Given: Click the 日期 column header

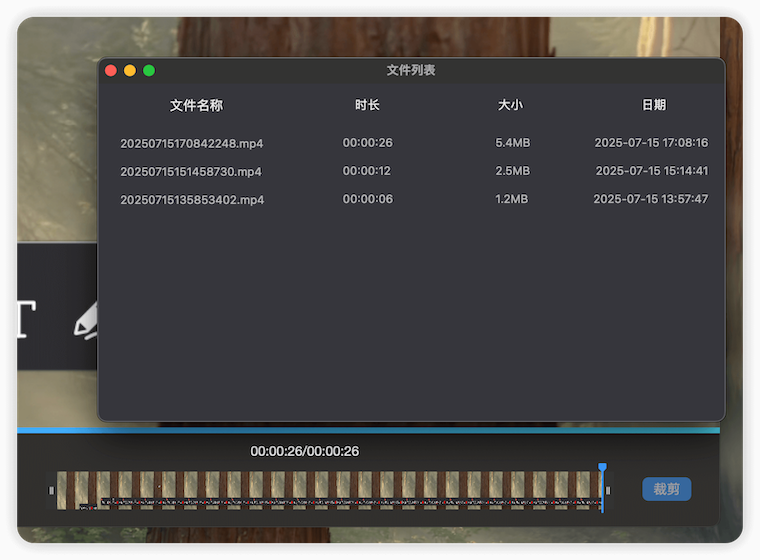Looking at the screenshot, I should [653, 105].
